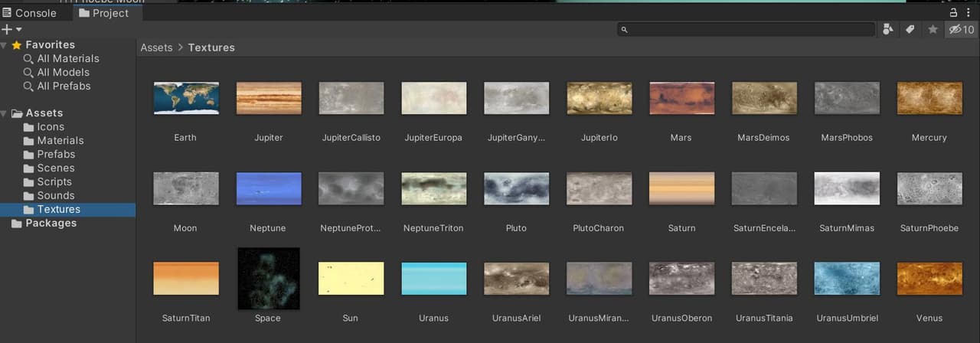980x343 pixels.
Task: Open Search by Type filter icon
Action: 888,29
